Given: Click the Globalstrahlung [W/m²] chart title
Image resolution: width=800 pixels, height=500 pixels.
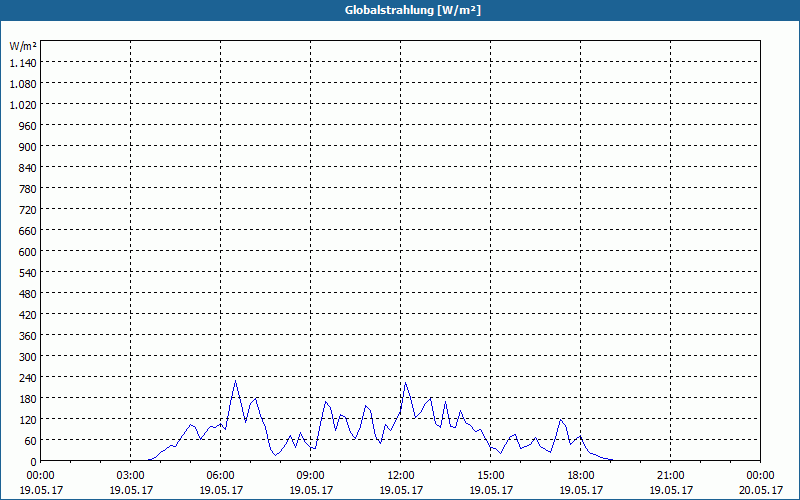Looking at the screenshot, I should [412, 10].
